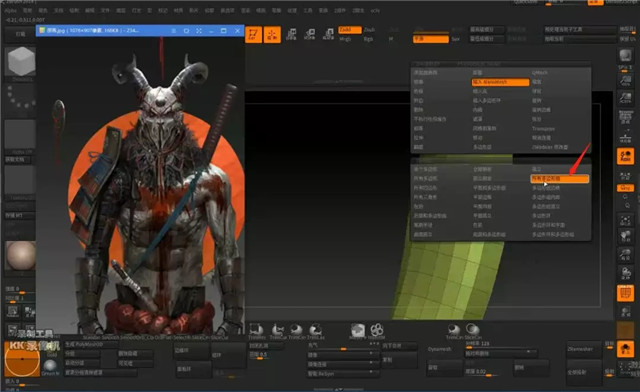Click the orange Solo icon at right bottom
Screen dimensions: 640x392
625,349
